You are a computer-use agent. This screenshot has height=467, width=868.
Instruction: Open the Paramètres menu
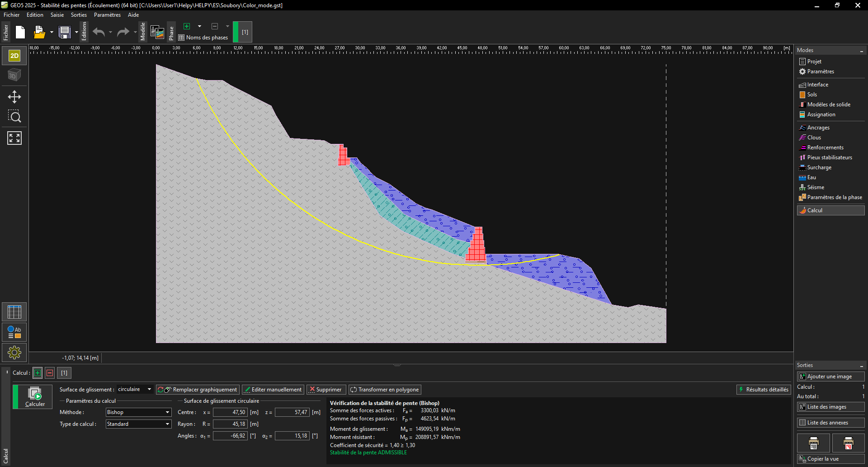(107, 15)
